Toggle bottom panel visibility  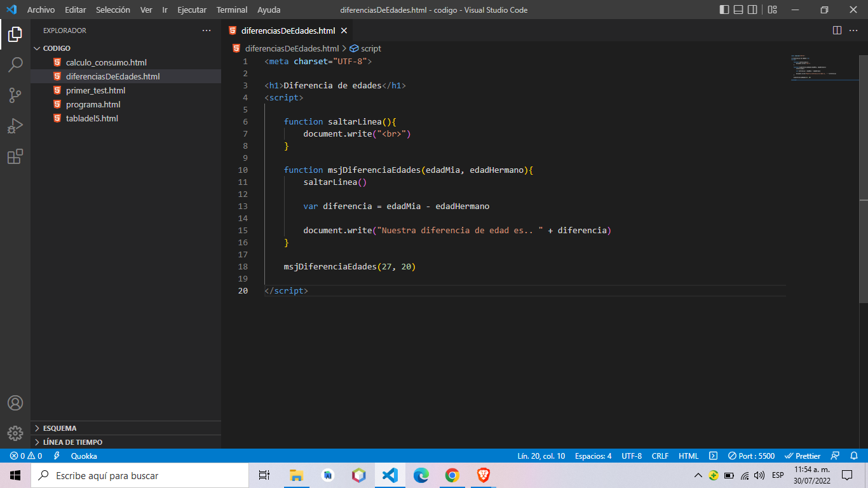click(738, 10)
